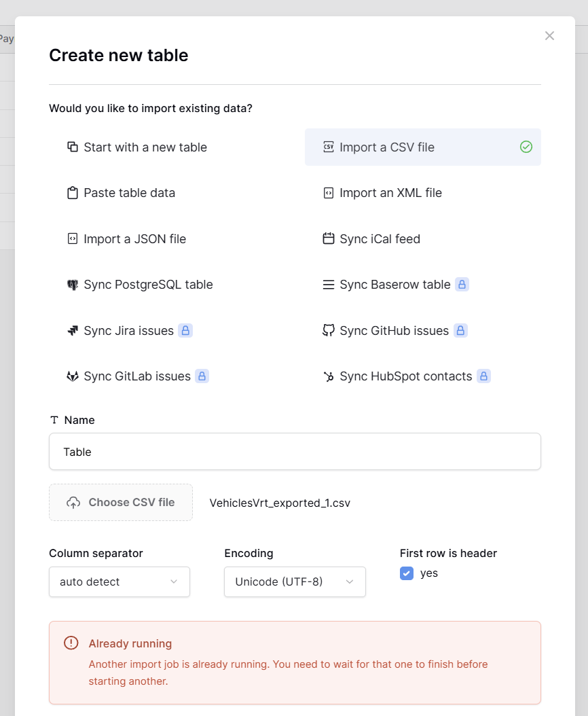Select the Import a CSV file option
Viewport: 588px width, 716px height.
pos(387,147)
